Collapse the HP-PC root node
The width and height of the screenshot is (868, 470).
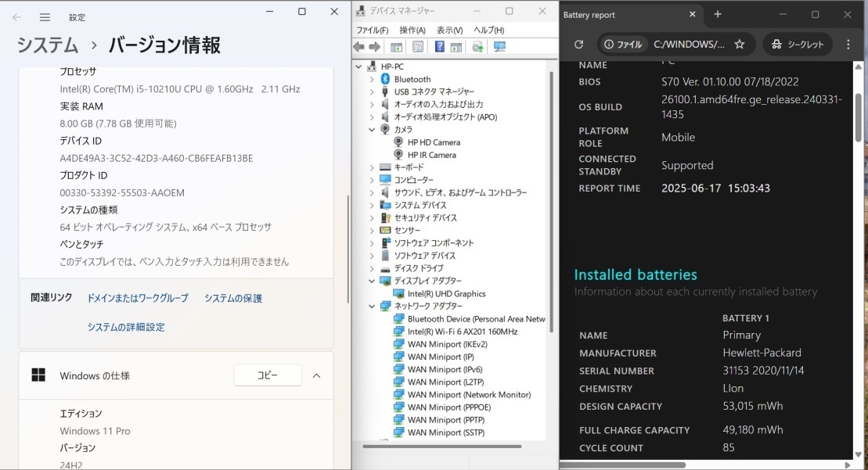(358, 66)
